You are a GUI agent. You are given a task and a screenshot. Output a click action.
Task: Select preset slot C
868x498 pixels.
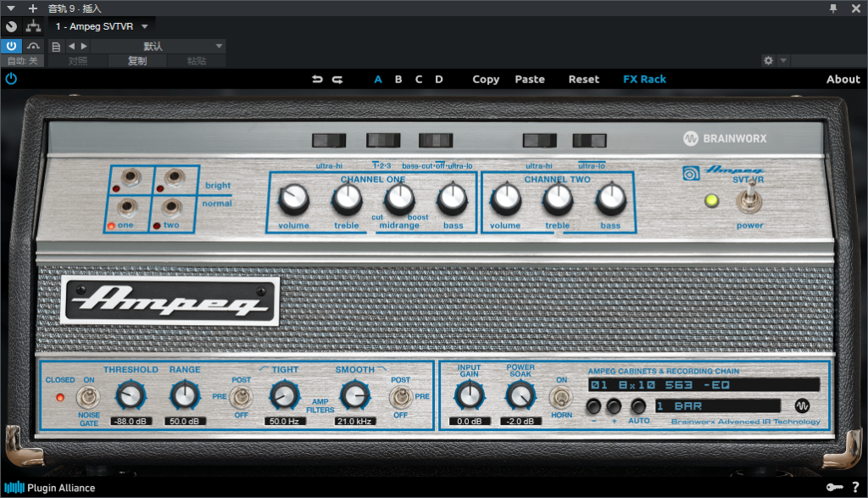(419, 79)
